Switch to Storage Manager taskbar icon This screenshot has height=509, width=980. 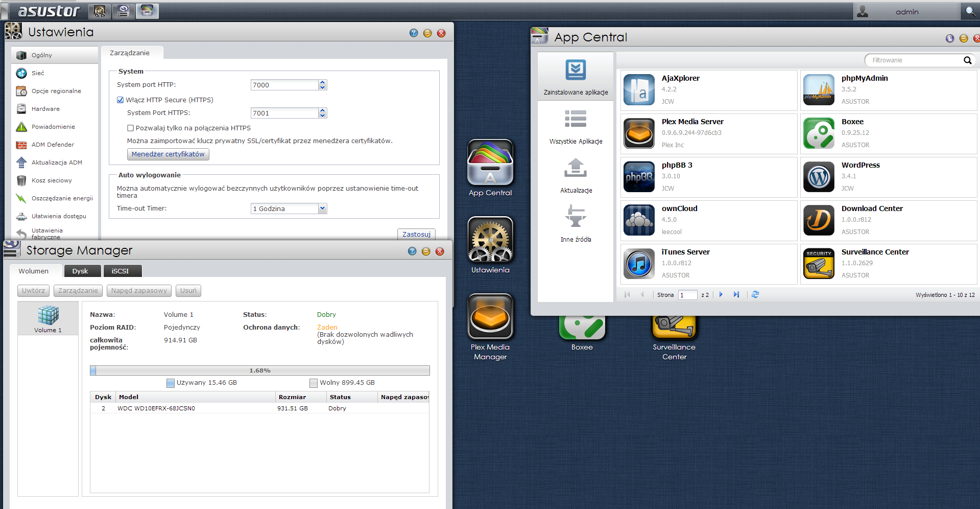coord(123,11)
